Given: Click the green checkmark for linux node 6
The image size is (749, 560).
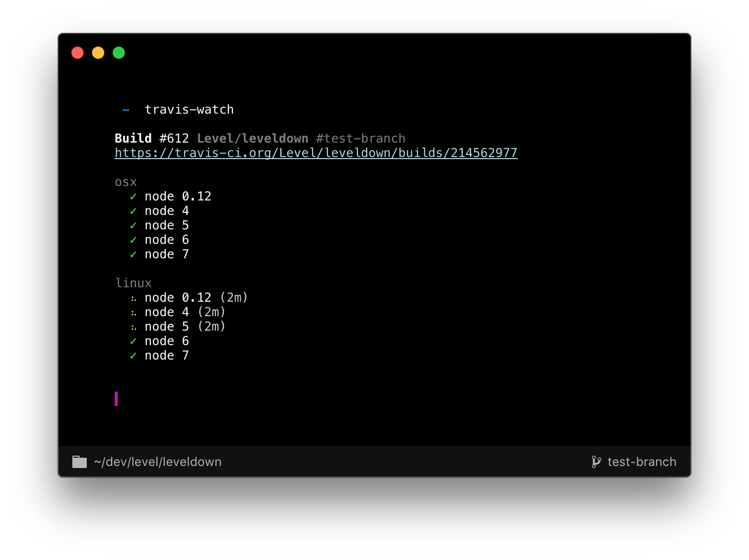Looking at the screenshot, I should tap(133, 341).
